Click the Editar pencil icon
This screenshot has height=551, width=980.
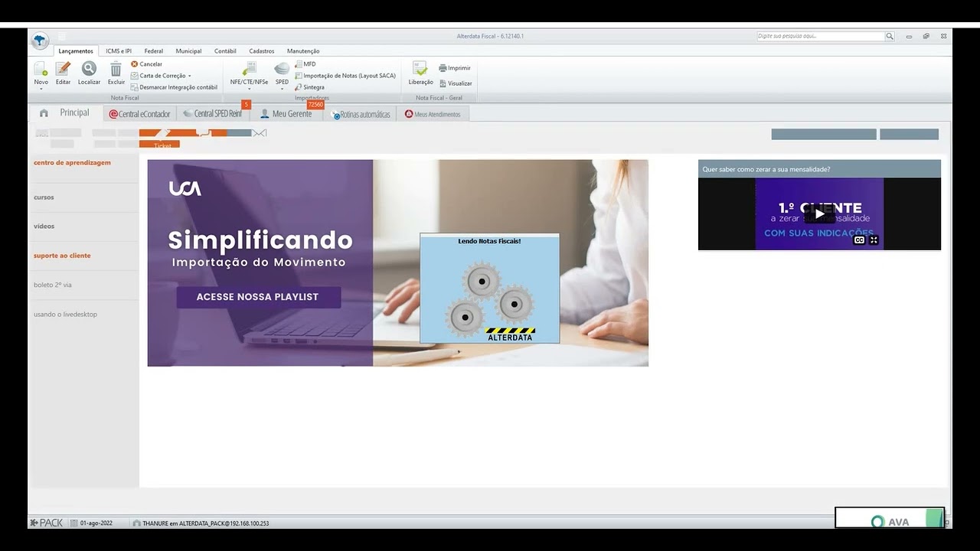coord(63,69)
